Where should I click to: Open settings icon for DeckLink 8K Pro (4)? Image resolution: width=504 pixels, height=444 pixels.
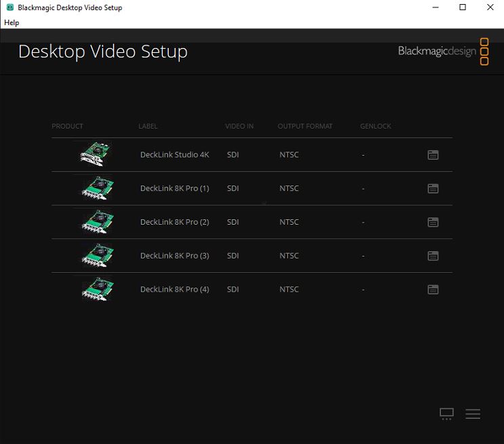[433, 290]
